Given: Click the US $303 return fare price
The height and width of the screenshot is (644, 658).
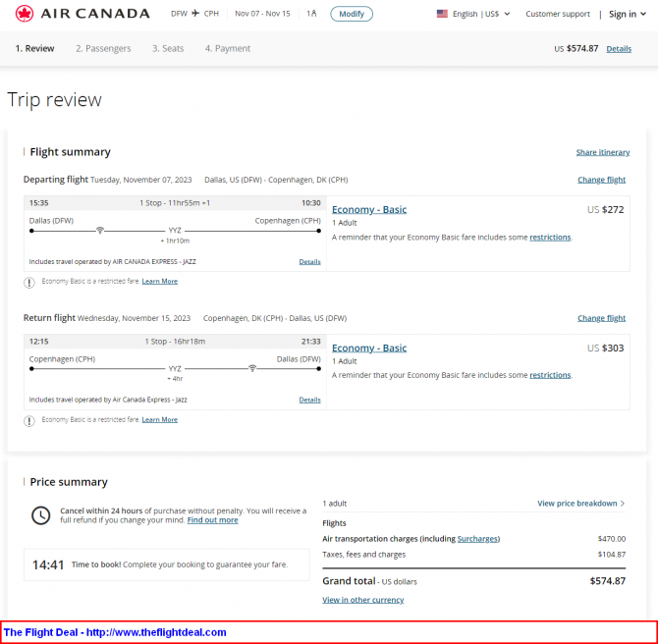Looking at the screenshot, I should 605,348.
